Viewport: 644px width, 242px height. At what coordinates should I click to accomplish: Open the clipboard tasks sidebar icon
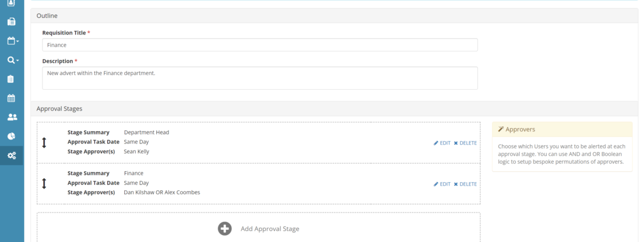11,79
